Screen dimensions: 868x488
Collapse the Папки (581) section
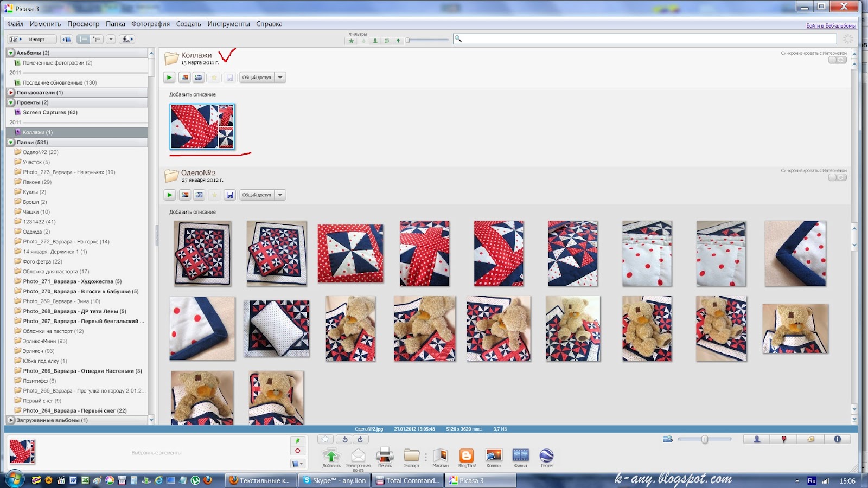[x=11, y=143]
